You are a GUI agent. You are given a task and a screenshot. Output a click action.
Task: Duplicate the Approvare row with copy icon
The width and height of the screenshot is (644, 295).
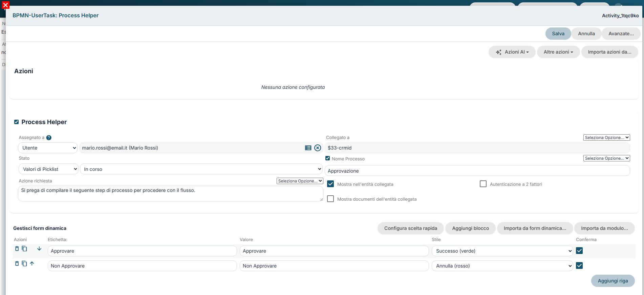(x=24, y=249)
